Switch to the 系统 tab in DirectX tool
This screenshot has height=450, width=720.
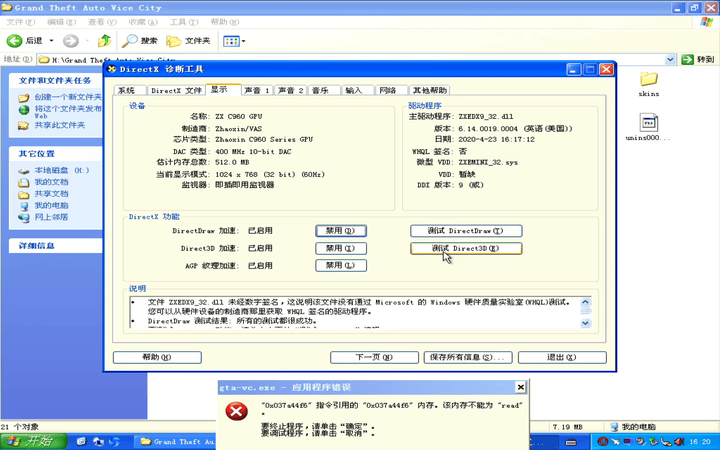tap(129, 90)
